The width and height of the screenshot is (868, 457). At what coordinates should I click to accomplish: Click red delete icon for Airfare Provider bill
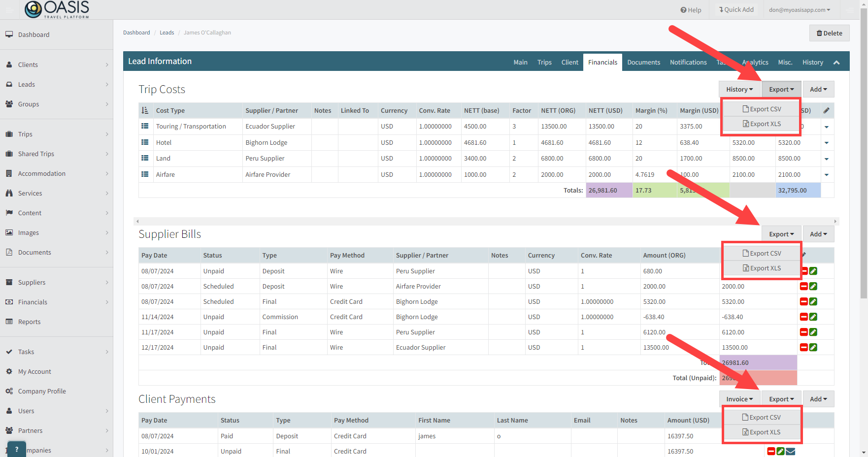(804, 286)
